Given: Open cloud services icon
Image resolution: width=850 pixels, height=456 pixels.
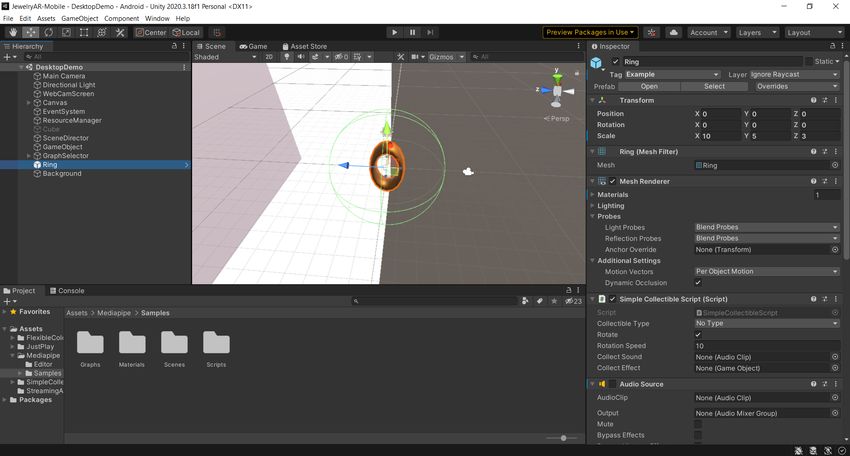Looking at the screenshot, I should [x=673, y=32].
